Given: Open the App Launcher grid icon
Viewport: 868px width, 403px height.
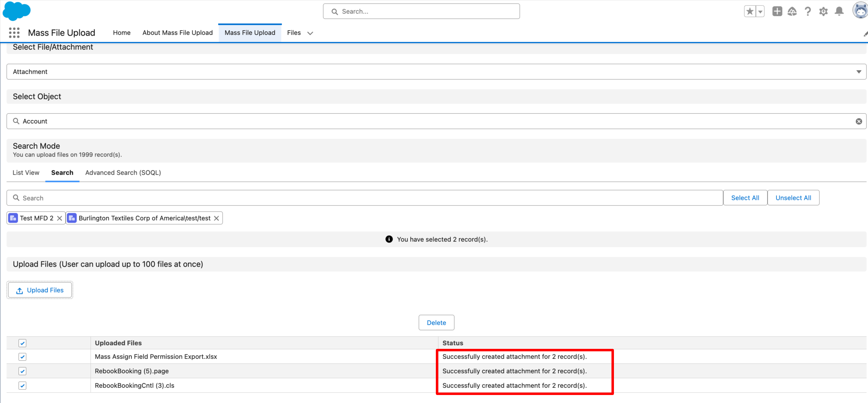Looking at the screenshot, I should pos(14,33).
